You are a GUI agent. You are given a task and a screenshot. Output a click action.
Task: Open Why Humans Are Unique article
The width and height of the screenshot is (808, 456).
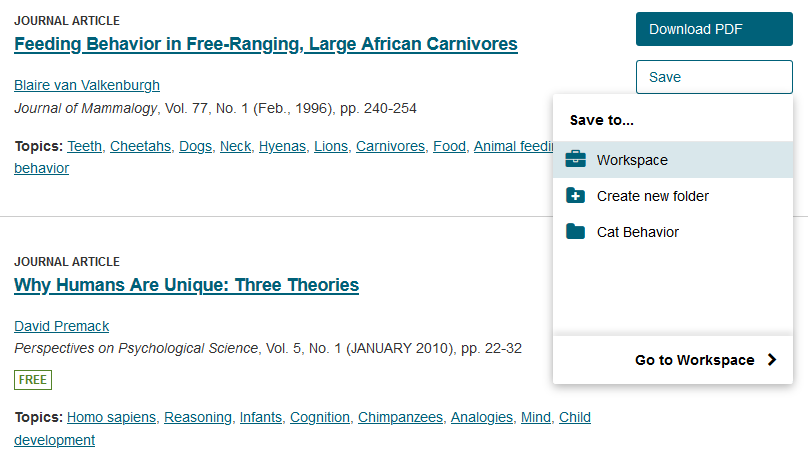click(x=186, y=285)
